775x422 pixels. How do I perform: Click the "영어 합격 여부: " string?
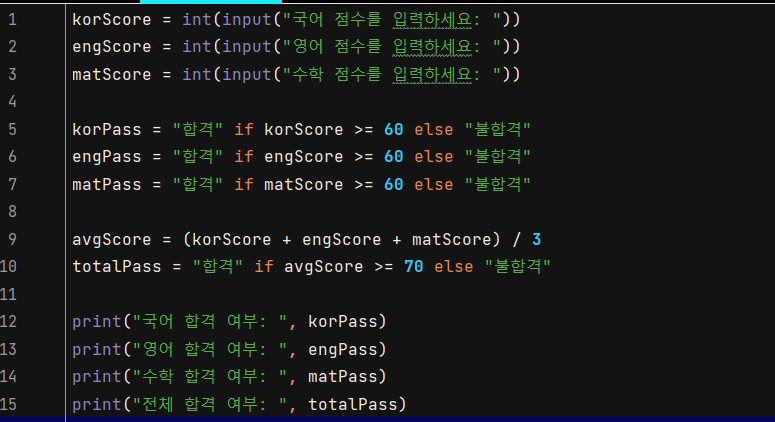pyautogui.click(x=210, y=349)
